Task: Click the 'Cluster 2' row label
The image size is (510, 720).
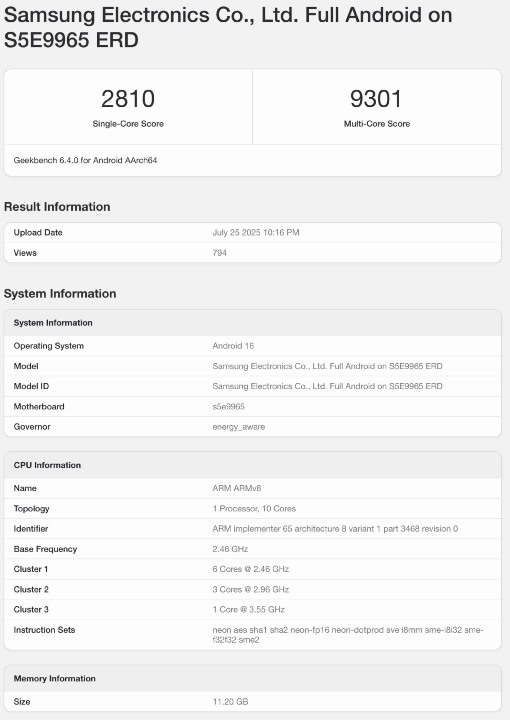Action: 31,589
